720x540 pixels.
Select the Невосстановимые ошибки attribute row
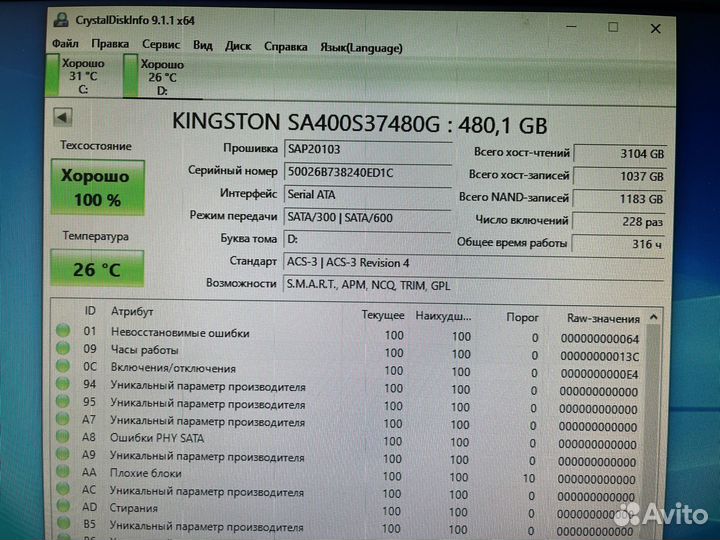pos(348,335)
